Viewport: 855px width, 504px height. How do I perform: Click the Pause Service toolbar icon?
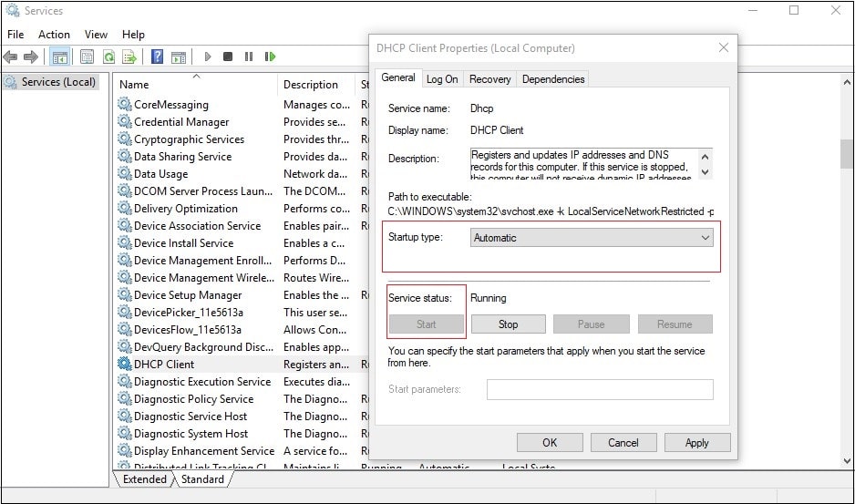pyautogui.click(x=249, y=57)
